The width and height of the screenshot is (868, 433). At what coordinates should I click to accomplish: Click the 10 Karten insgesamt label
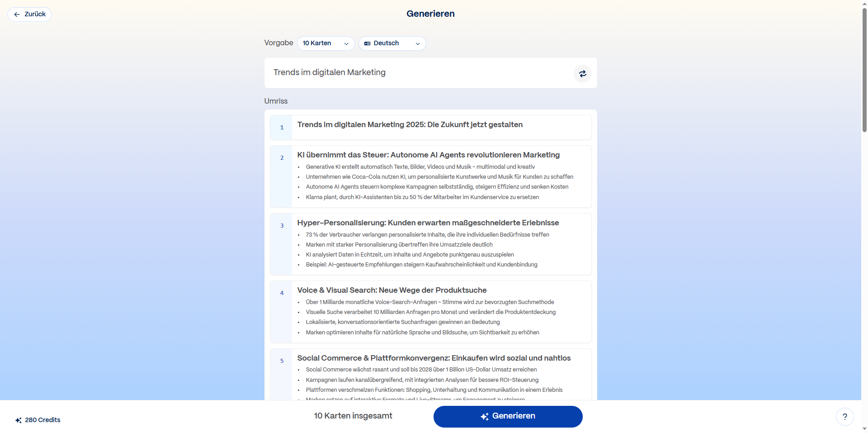click(353, 416)
